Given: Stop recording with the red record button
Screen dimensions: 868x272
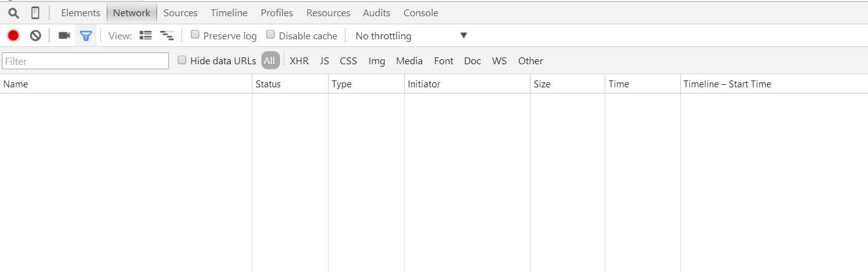Looking at the screenshot, I should (13, 36).
